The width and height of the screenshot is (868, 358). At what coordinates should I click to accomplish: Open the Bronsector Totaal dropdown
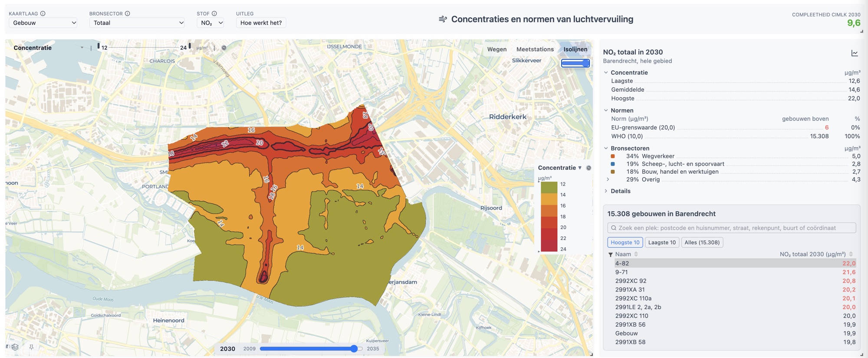pyautogui.click(x=137, y=23)
